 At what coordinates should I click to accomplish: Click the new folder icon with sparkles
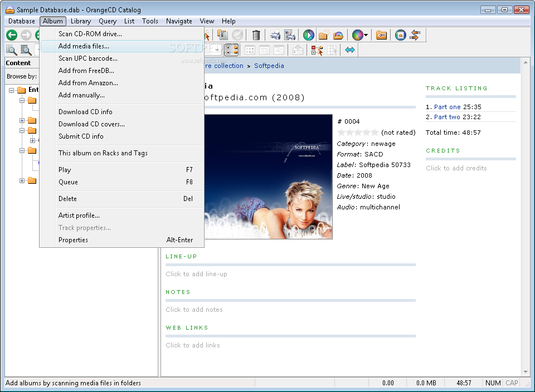pos(323,35)
